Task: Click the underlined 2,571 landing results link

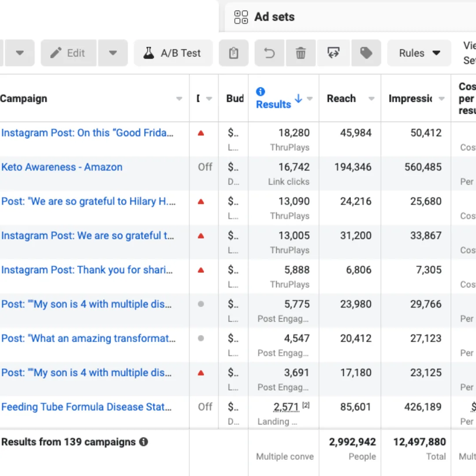Action: [286, 407]
